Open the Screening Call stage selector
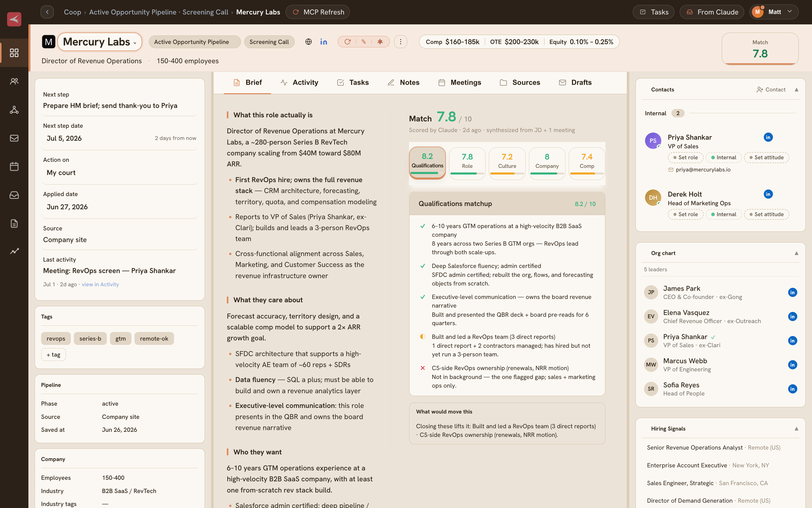Image resolution: width=812 pixels, height=508 pixels. click(269, 42)
